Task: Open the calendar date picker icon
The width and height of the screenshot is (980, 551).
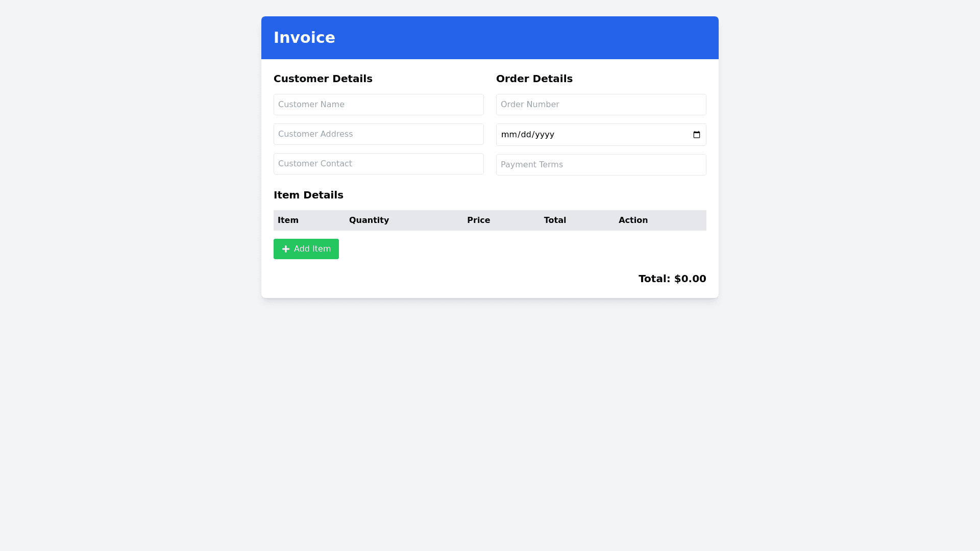Action: pos(696,135)
